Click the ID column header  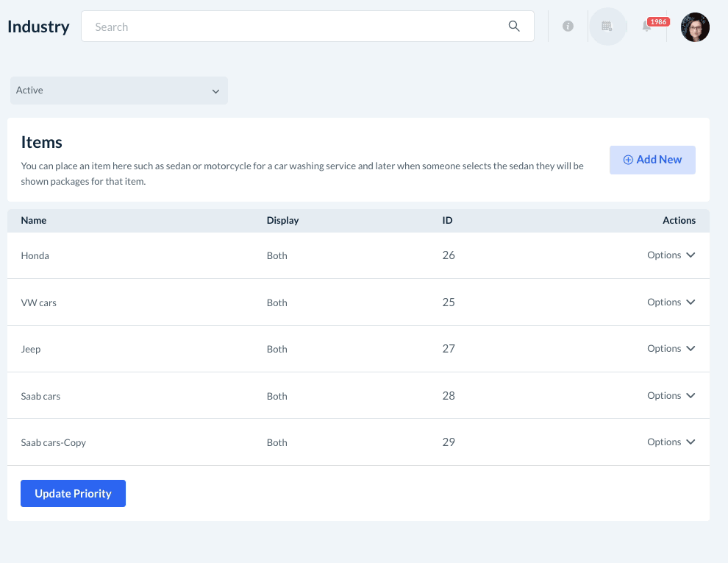click(447, 221)
